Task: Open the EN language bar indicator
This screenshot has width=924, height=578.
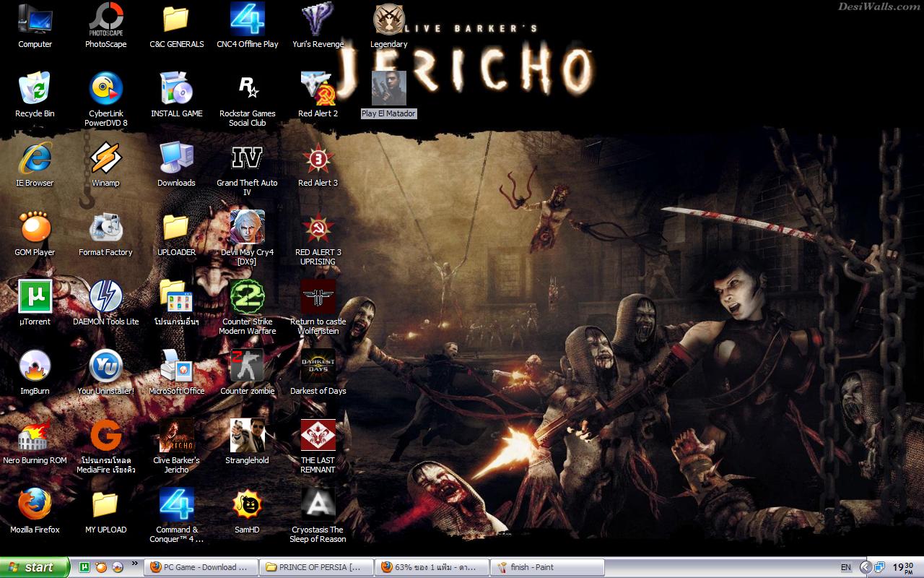Action: pos(846,567)
